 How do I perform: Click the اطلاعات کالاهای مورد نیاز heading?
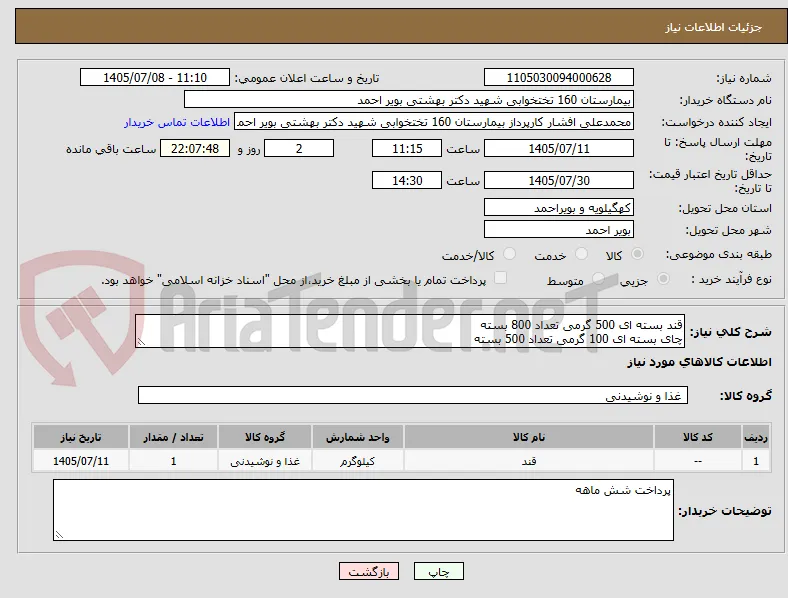click(699, 362)
